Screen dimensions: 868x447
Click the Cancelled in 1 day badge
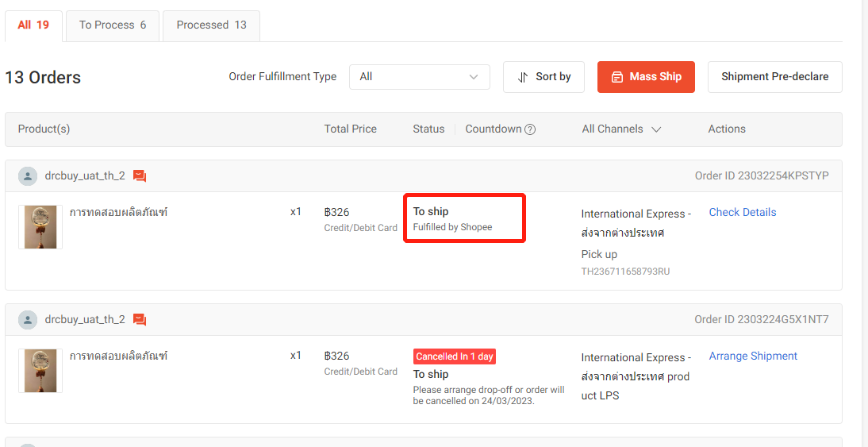click(455, 356)
